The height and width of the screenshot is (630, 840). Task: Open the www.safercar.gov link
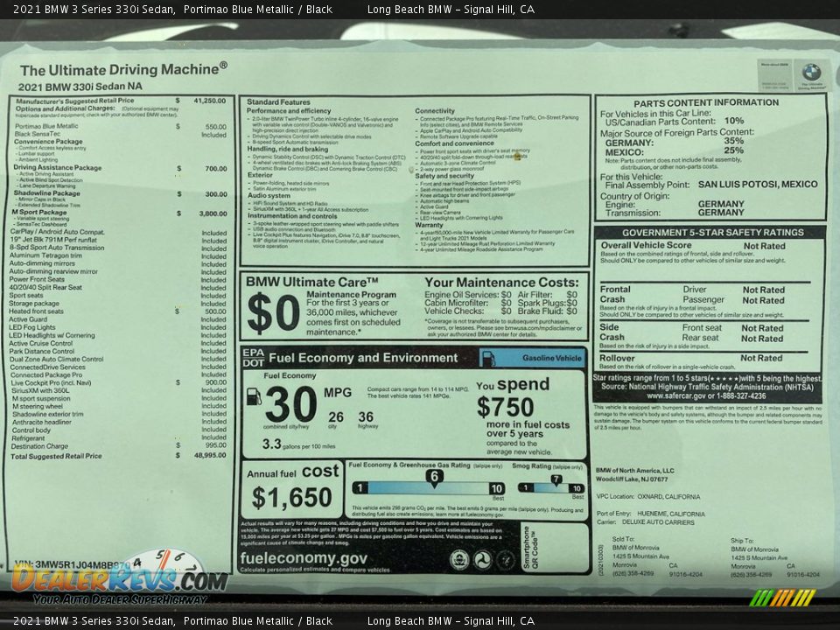[675, 395]
